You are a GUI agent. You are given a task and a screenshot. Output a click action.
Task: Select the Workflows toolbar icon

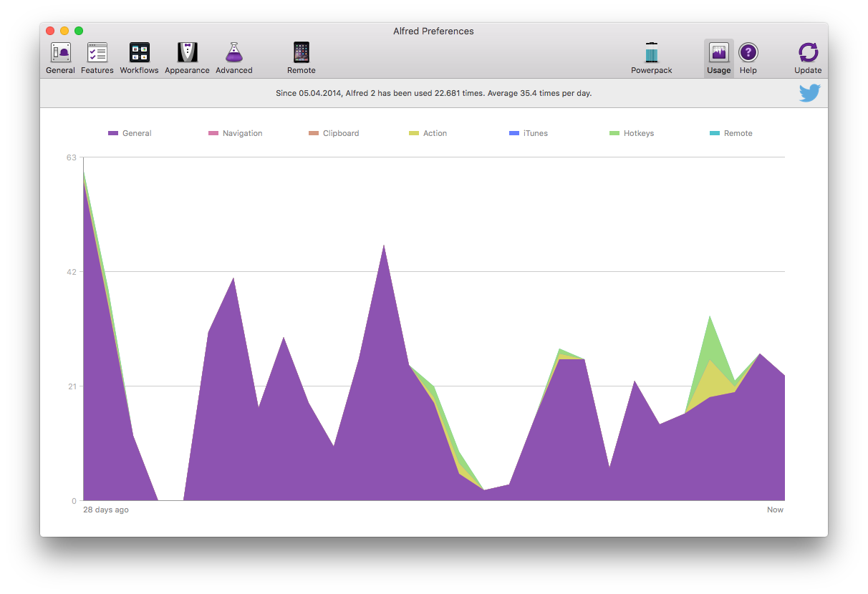click(x=139, y=53)
